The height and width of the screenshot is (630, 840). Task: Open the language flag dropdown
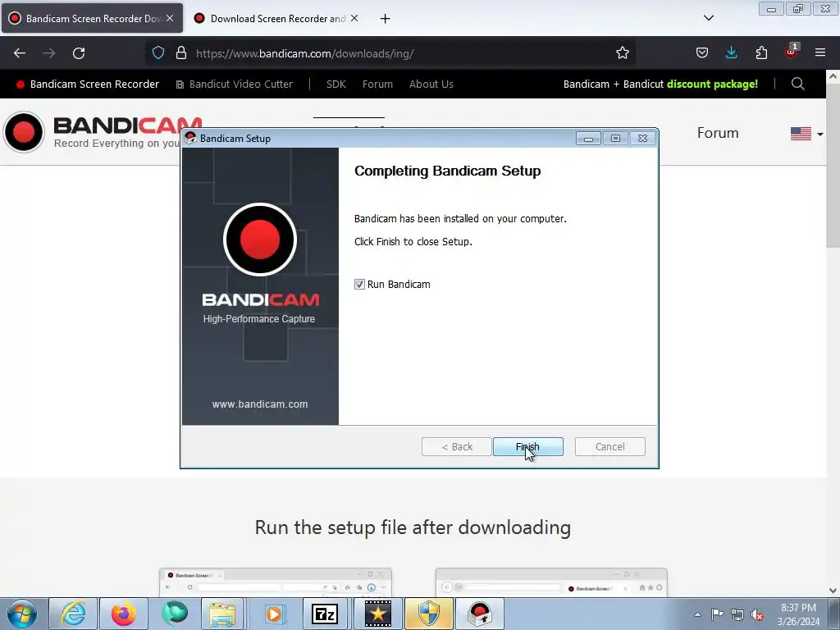(807, 134)
